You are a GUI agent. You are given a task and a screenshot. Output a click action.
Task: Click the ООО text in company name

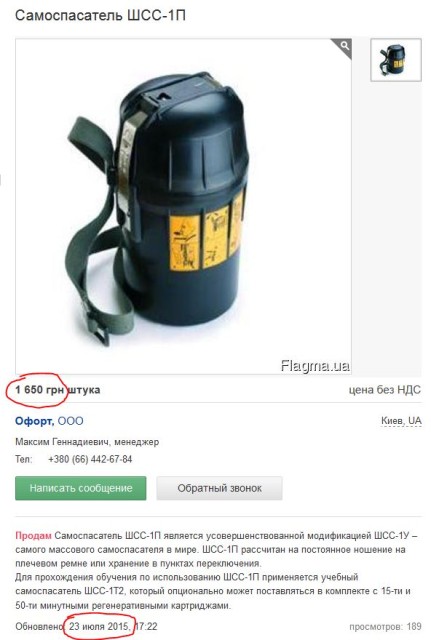tap(70, 421)
